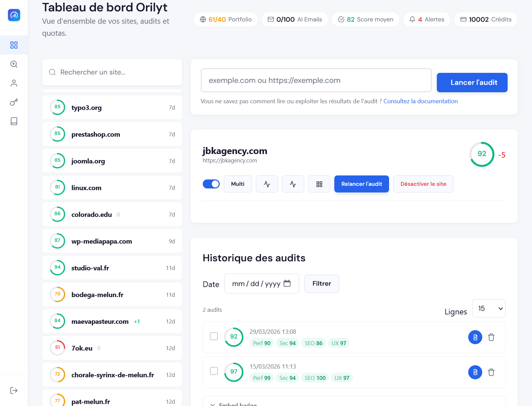
Task: Click the grid view button beside Relancer l'audit
Action: (x=319, y=184)
